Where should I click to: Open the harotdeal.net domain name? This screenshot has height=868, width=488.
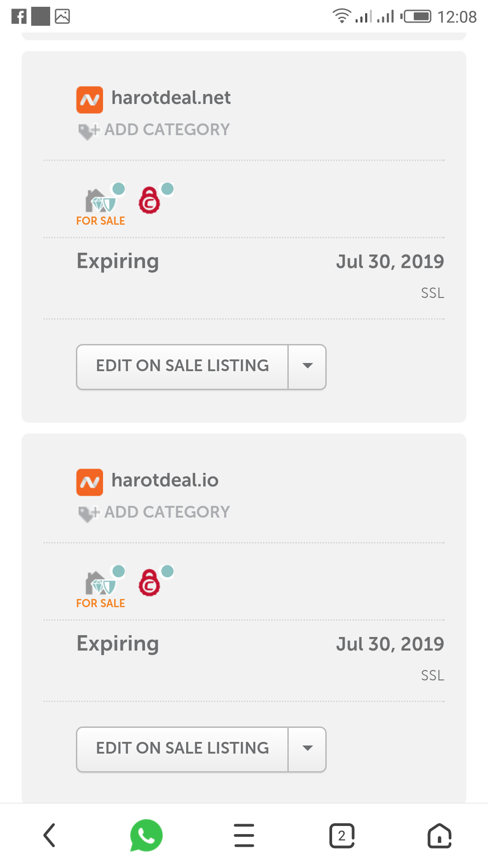tap(171, 98)
